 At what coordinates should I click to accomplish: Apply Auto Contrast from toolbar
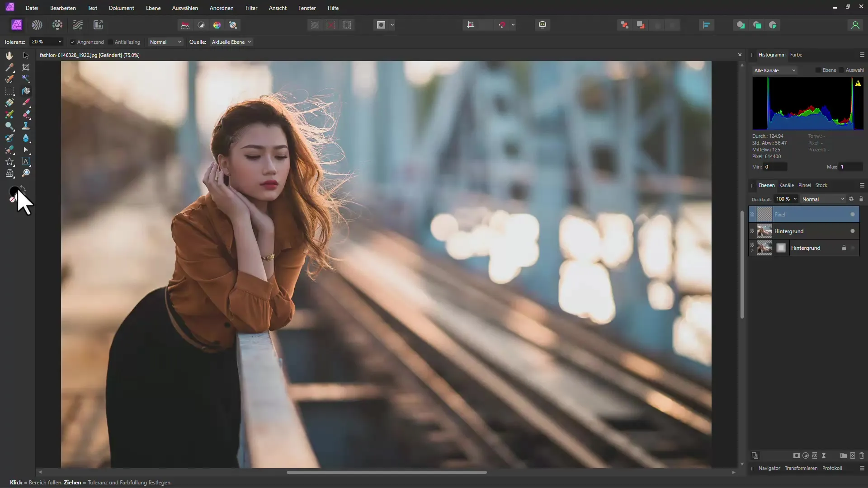click(201, 25)
